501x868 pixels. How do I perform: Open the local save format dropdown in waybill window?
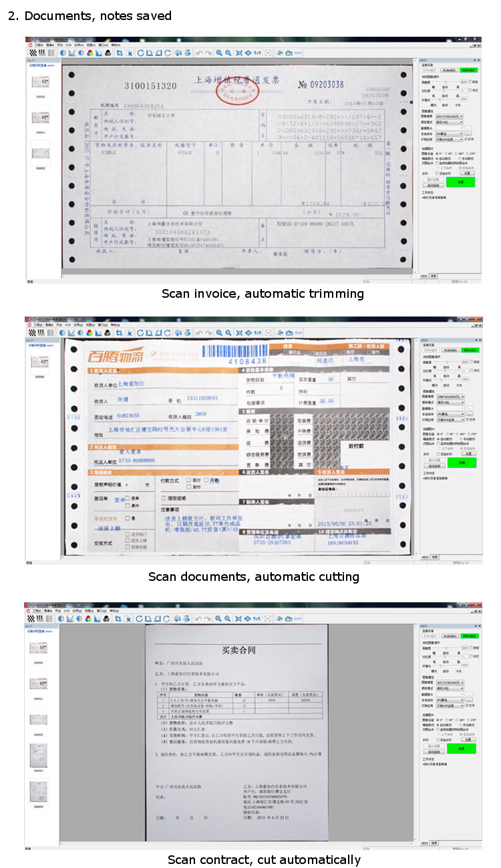(x=450, y=413)
